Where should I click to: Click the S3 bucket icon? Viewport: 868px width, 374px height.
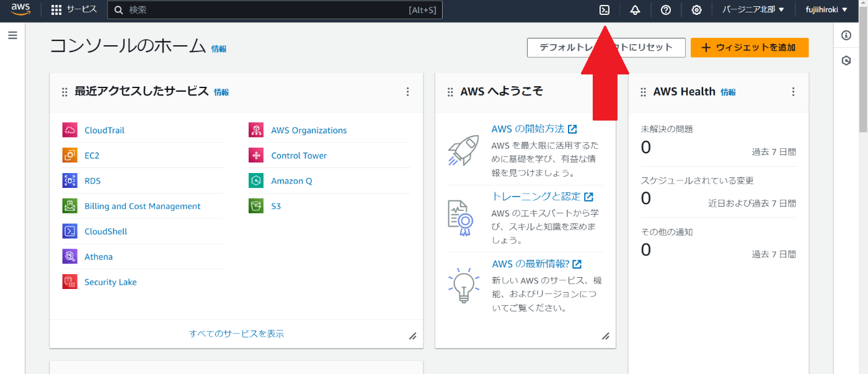click(x=256, y=206)
